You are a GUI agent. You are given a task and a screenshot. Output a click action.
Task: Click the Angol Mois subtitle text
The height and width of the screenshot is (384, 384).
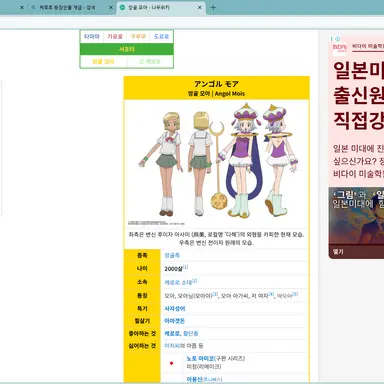pyautogui.click(x=230, y=94)
